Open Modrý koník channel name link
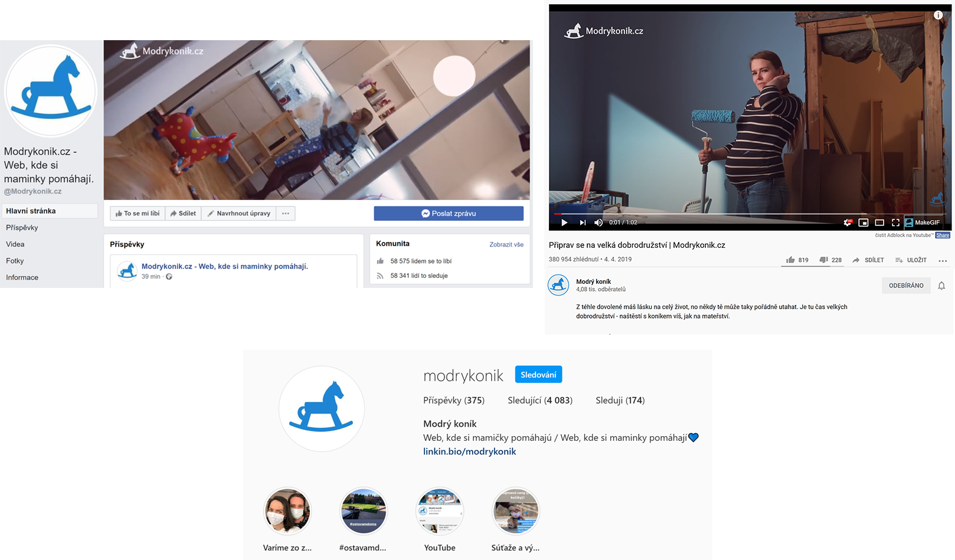Viewport: 955px width, 560px height. [x=593, y=281]
